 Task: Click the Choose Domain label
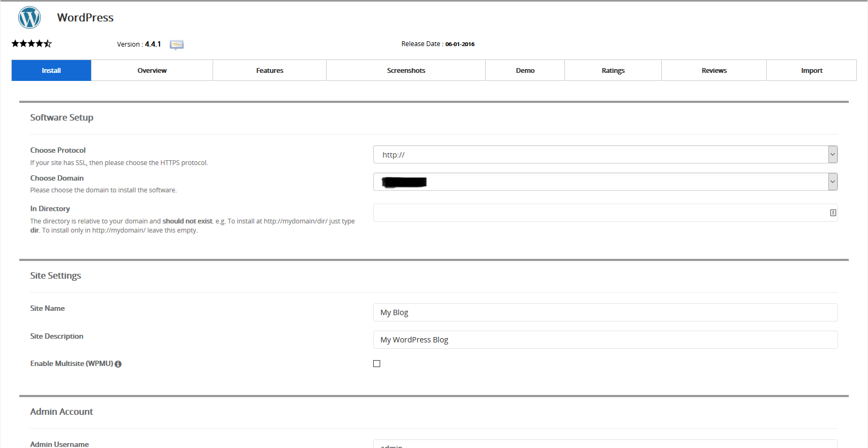(x=57, y=178)
